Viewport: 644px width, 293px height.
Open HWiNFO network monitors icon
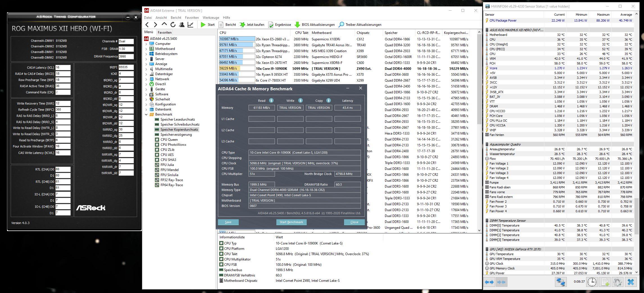point(560,282)
